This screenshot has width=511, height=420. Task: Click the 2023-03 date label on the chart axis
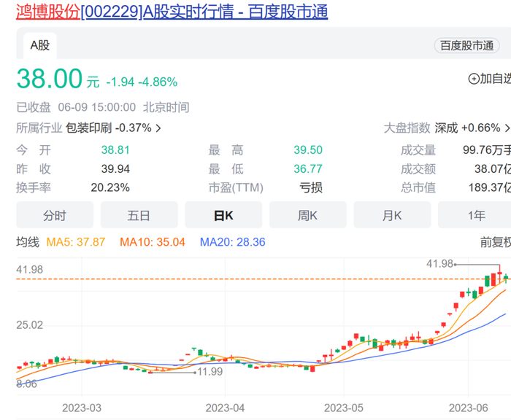(82, 408)
